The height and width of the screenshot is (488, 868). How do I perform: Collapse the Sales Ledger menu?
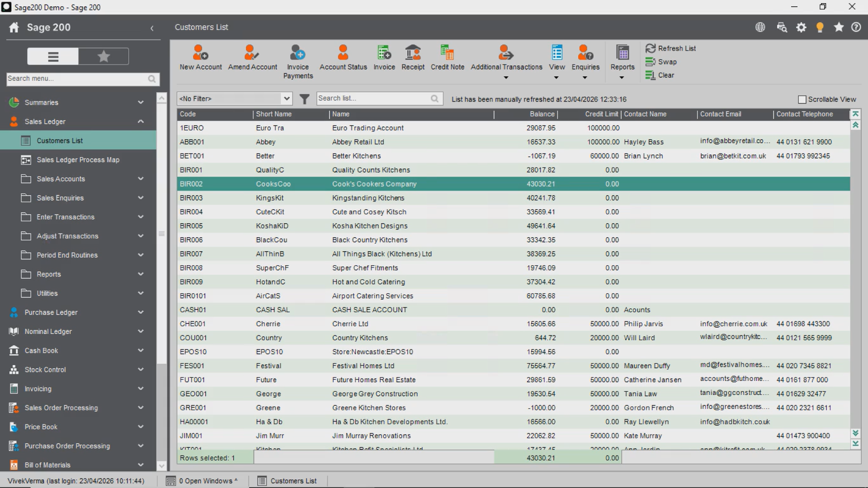(78, 122)
